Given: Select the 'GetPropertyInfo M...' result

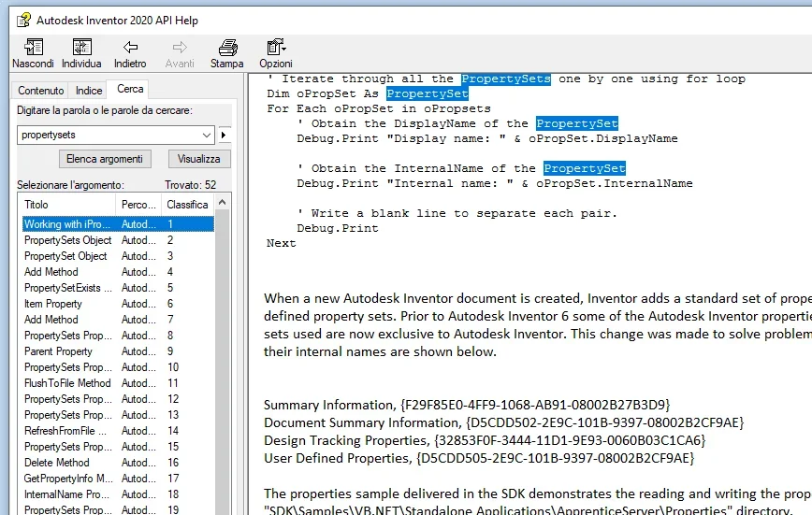Looking at the screenshot, I should tap(118, 479).
